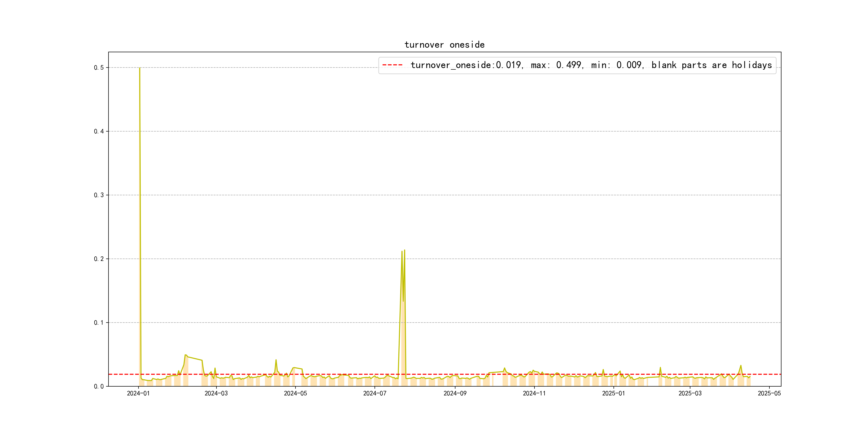Click the 2025-01 x-axis tick label

(x=613, y=394)
